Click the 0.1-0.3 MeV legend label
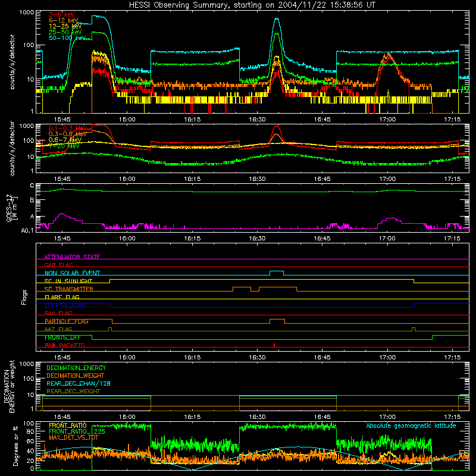476x476 pixels. pos(68,128)
